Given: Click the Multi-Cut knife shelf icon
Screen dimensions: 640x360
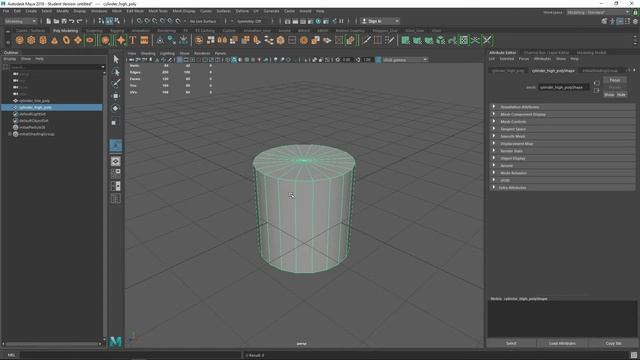Looking at the screenshot, I should pyautogui.click(x=367, y=40).
